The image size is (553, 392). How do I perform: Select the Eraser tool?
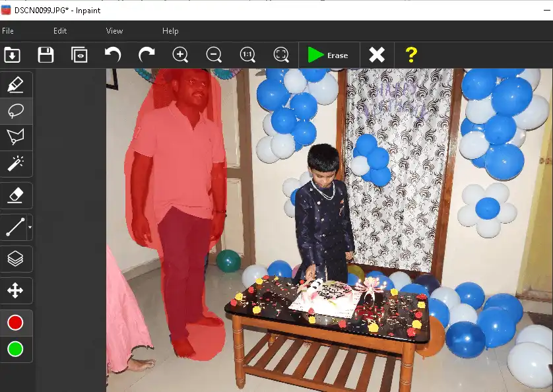tap(16, 195)
